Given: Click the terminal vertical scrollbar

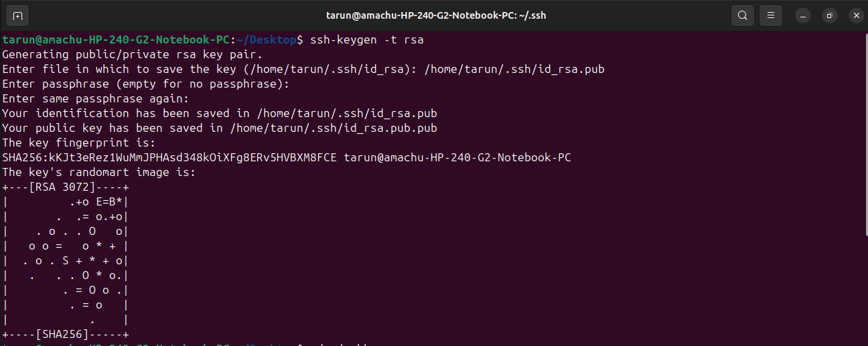Looking at the screenshot, I should click(x=865, y=134).
